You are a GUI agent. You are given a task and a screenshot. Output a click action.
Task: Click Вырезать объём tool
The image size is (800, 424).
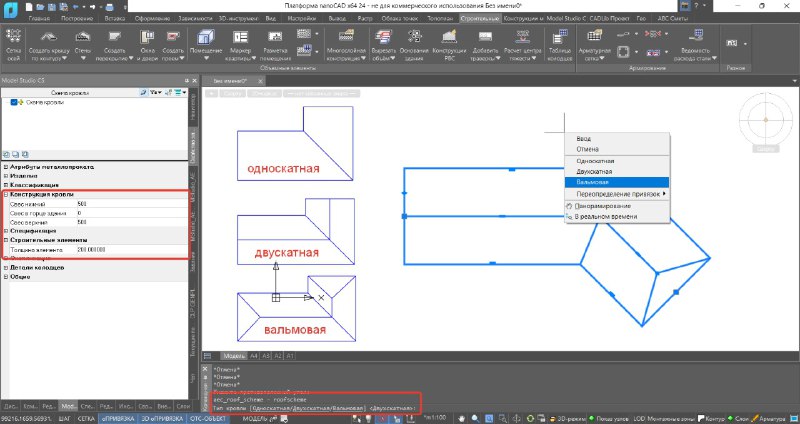coord(383,45)
